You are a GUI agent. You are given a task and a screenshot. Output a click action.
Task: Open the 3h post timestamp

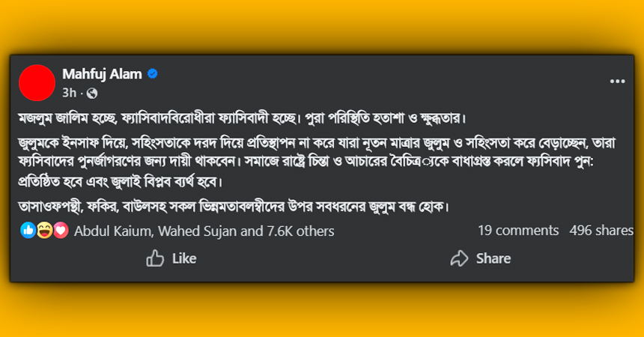70,93
